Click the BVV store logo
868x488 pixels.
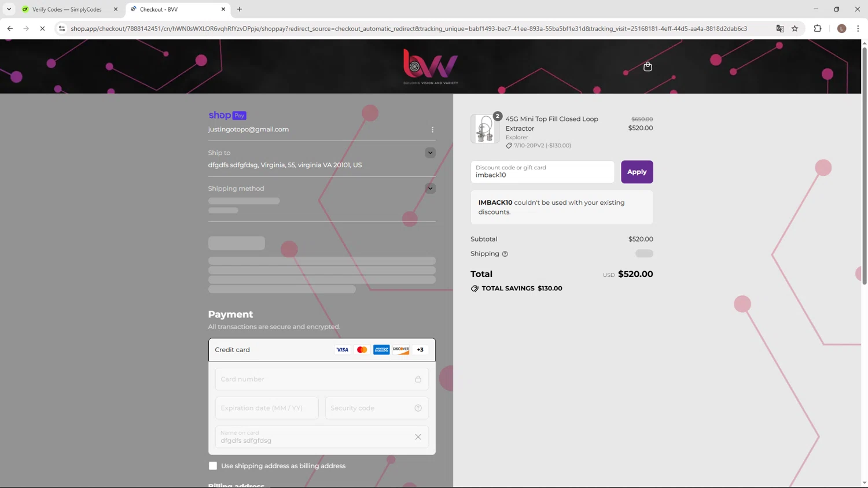click(431, 66)
